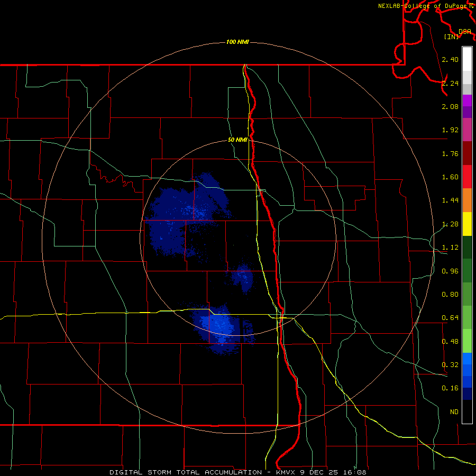Click the 9 DEC 25 date text

point(319,472)
